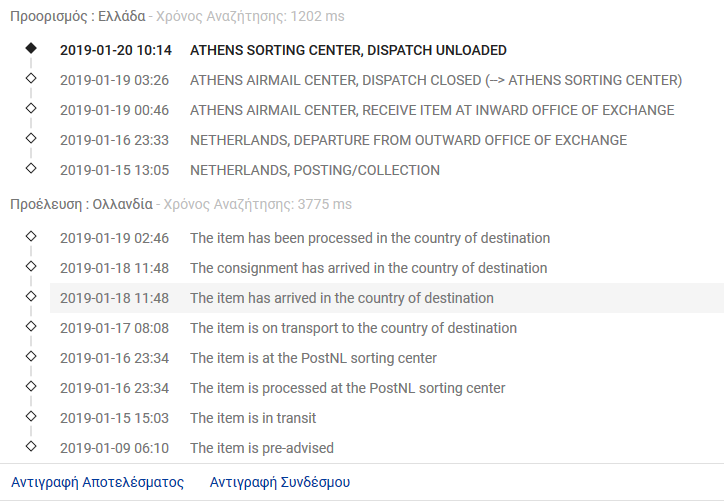Click the 2019-01-19 03:26 timestamp
The image size is (724, 501).
(x=115, y=80)
